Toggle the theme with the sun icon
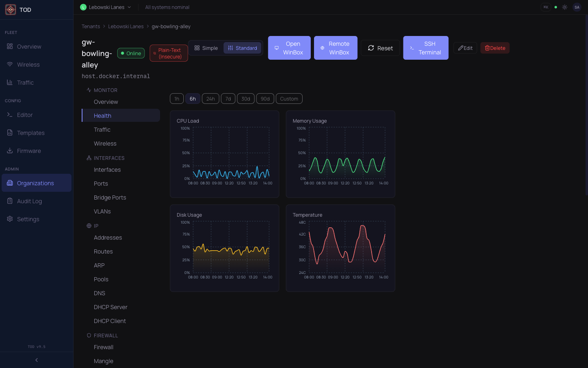 565,7
